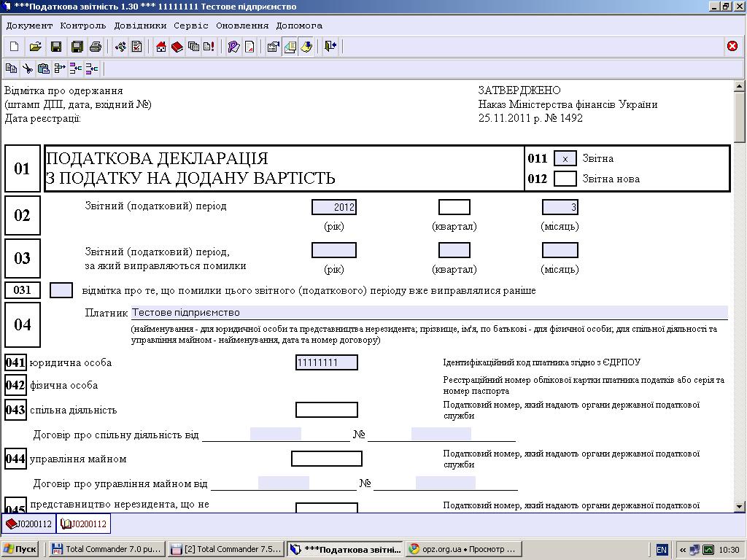Click the exit door icon
This screenshot has width=747, height=560.
(x=330, y=47)
